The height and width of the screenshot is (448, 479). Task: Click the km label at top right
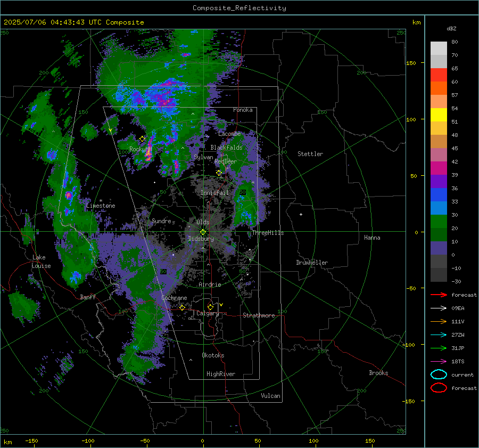[x=416, y=22]
